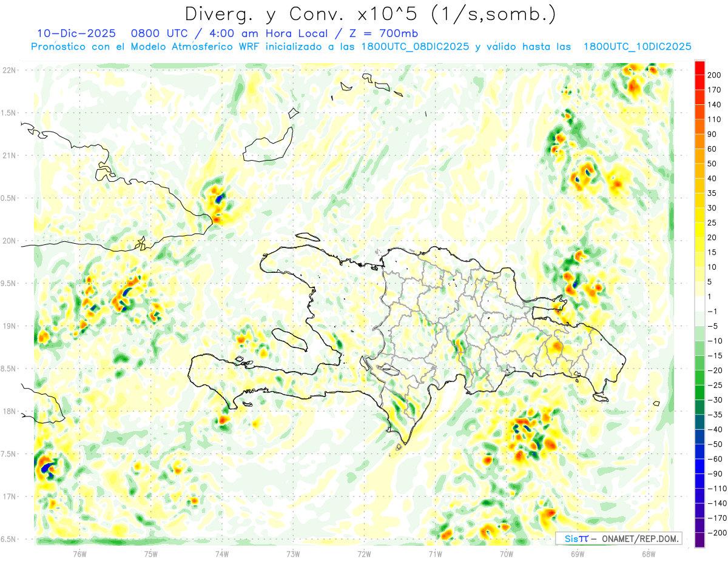Click the '-5' scale value
Viewport: 728px width, 562px height.
click(x=713, y=326)
